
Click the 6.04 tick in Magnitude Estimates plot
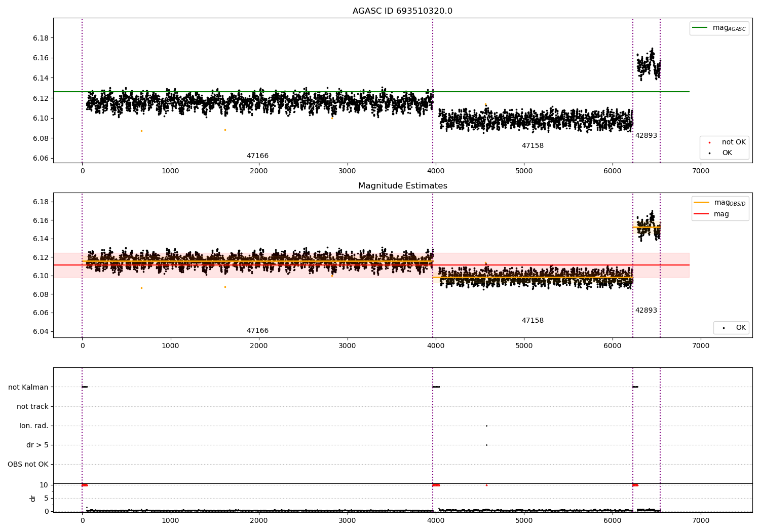click(x=41, y=331)
